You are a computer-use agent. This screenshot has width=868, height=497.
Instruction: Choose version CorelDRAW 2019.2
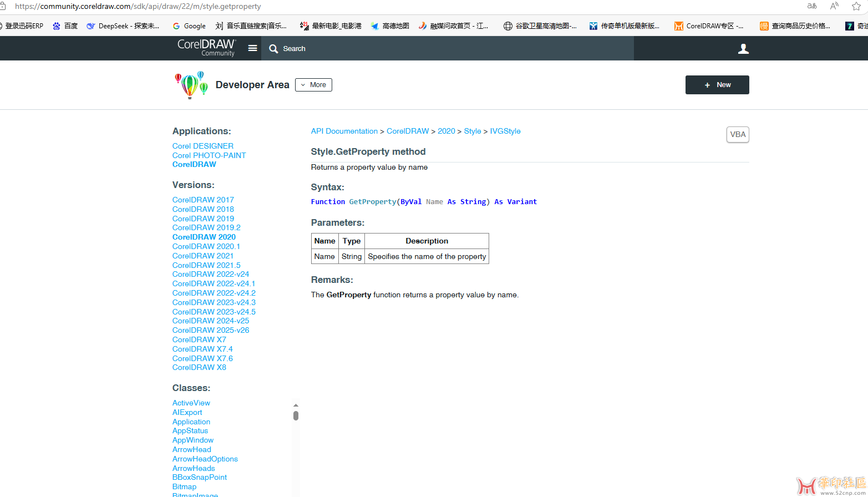pyautogui.click(x=206, y=227)
